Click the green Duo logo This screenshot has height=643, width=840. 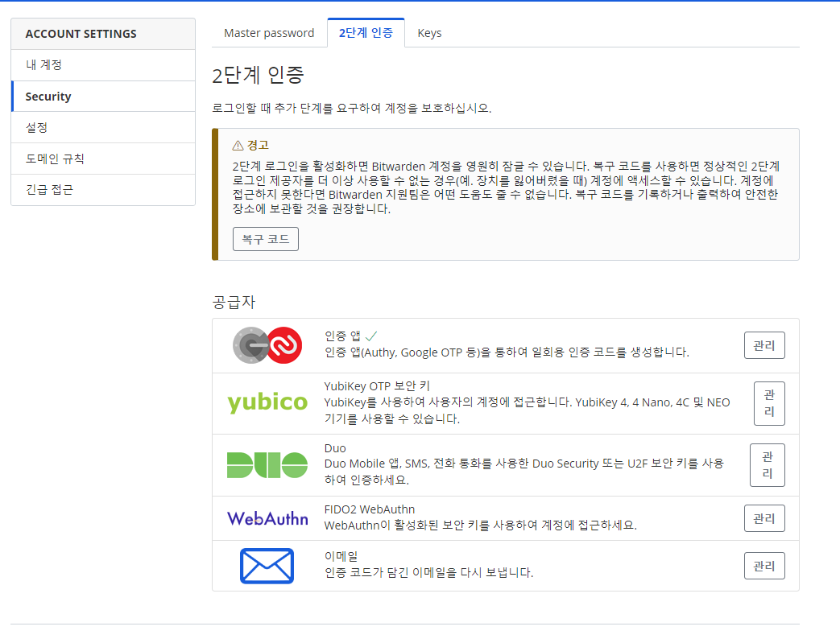[x=267, y=464]
